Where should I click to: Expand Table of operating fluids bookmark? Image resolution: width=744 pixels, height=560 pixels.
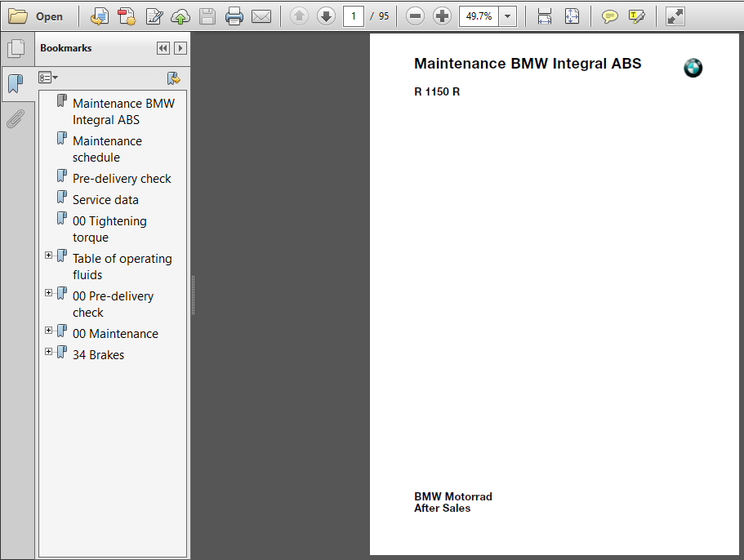coord(48,256)
